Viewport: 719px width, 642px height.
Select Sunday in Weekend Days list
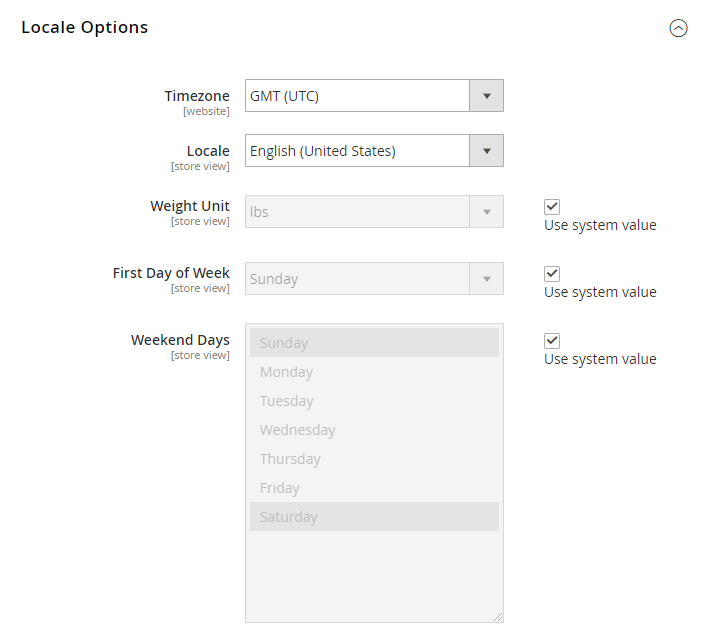374,343
